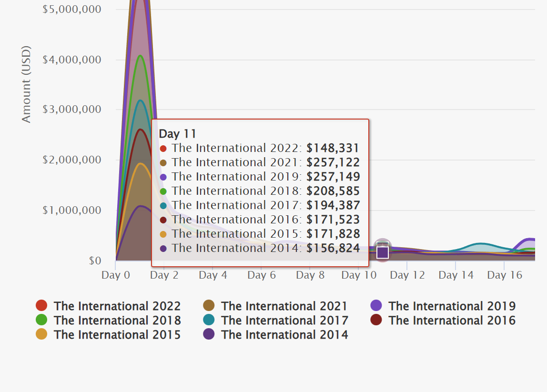
Task: Click the dark red 2016 legend dot
Action: 376,320
